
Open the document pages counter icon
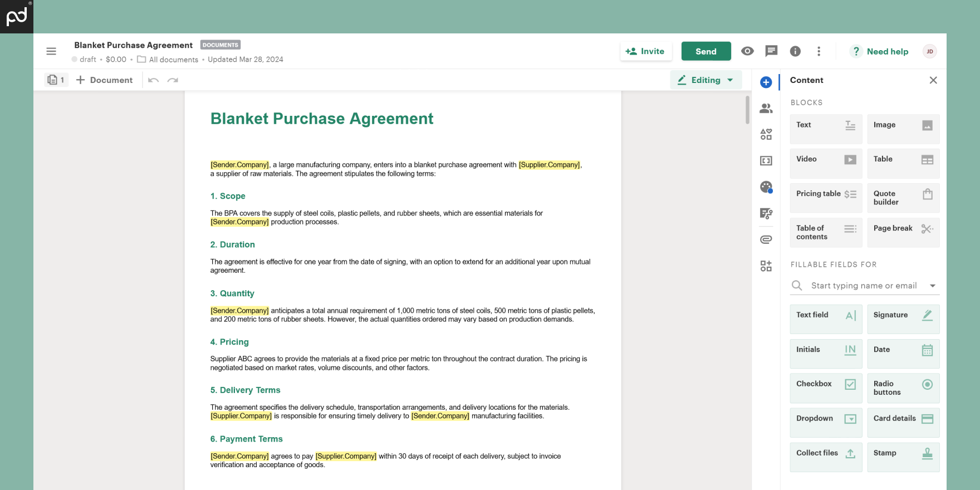coord(56,80)
